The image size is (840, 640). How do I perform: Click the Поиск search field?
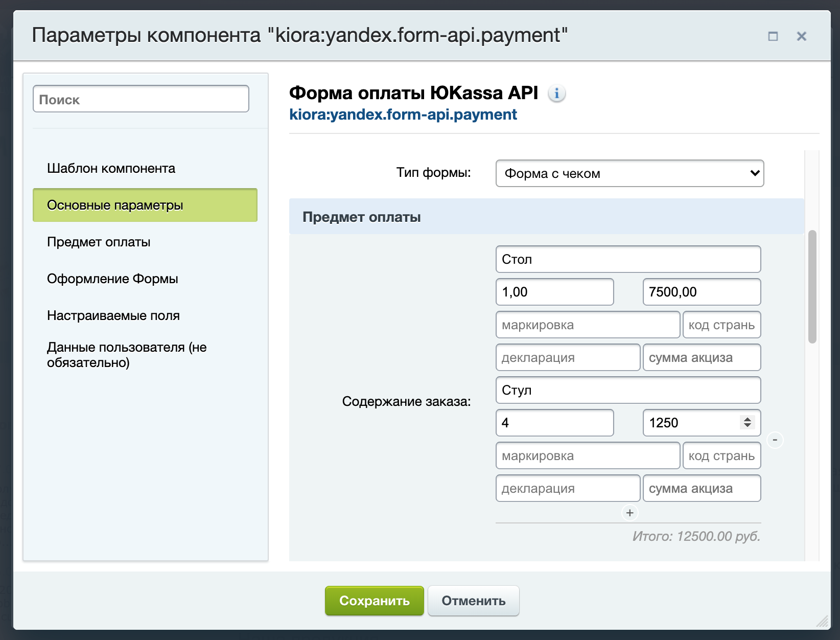click(x=141, y=99)
